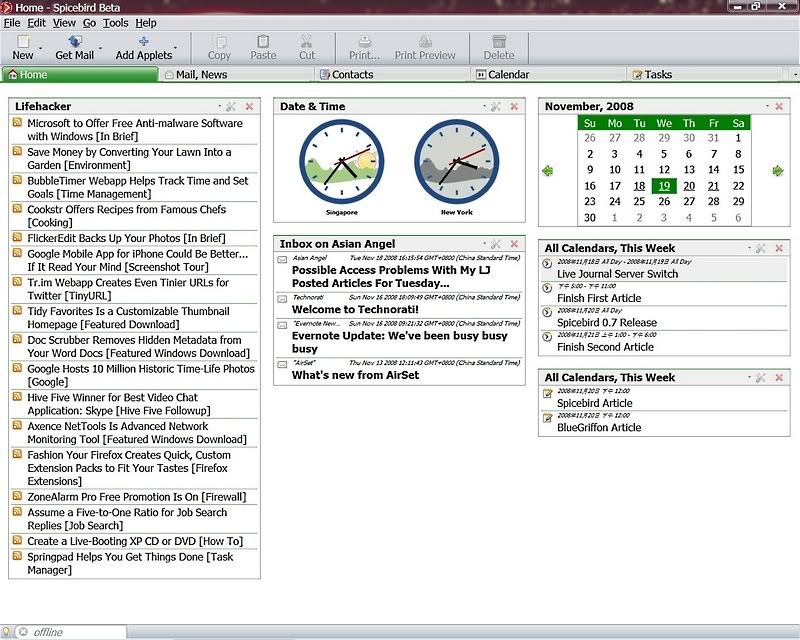Open the Finish First Article event
Viewport: 800px width, 640px height.
[599, 298]
